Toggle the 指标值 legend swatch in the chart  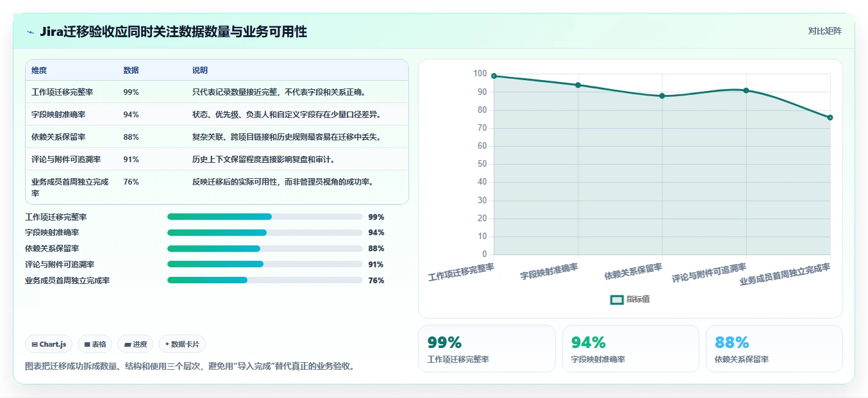617,299
